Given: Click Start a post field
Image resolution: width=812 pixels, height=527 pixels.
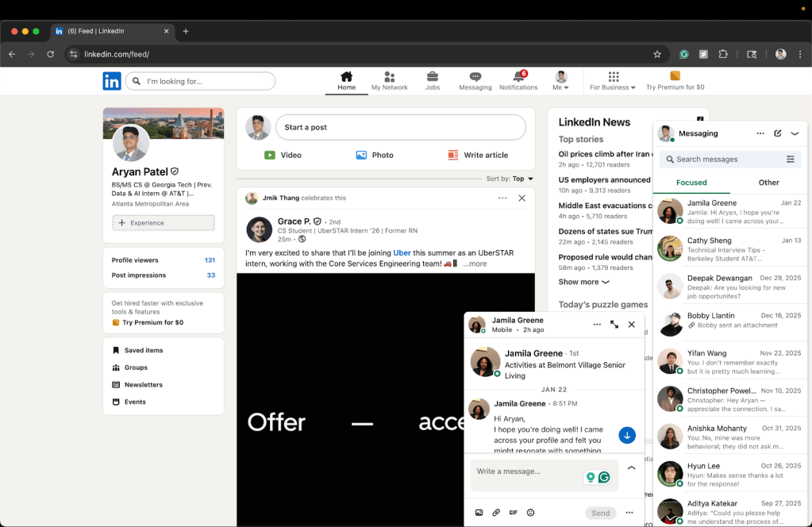Looking at the screenshot, I should click(400, 127).
